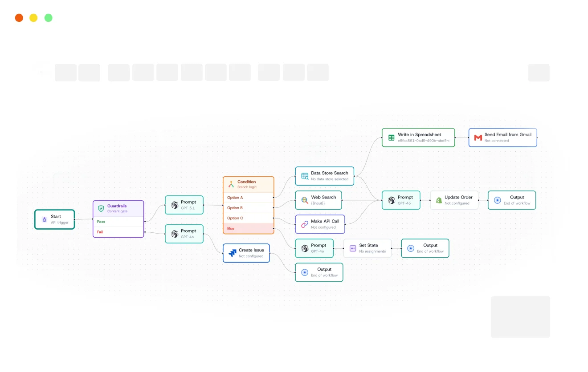This screenshot has height=372, width=588.
Task: Click the shield icon on Guardrails node
Action: pyautogui.click(x=101, y=208)
